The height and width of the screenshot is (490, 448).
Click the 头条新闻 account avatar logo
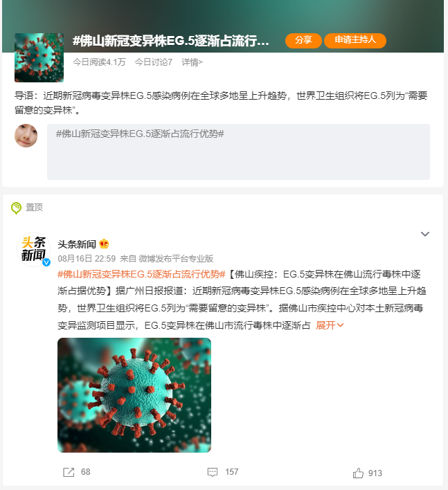(33, 249)
